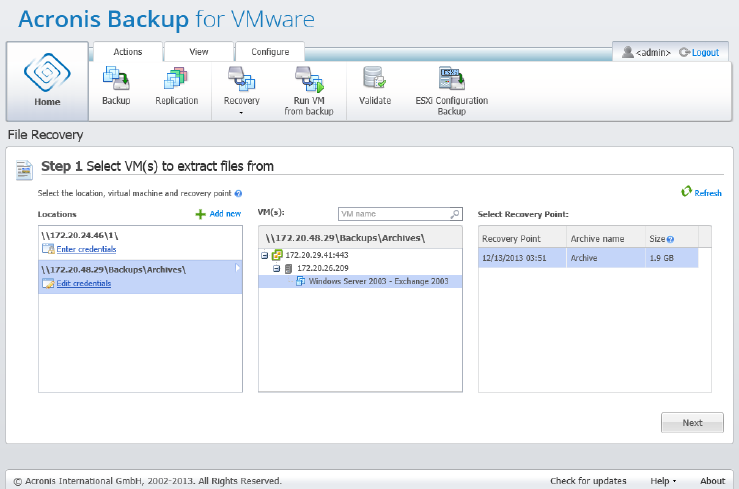Click Edit credentials link
The height and width of the screenshot is (489, 739).
pos(83,283)
